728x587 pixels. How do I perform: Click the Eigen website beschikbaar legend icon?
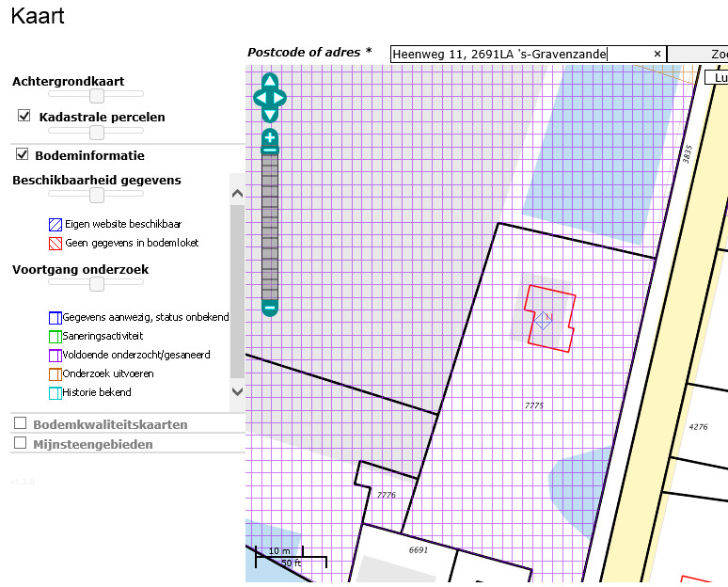coord(55,225)
